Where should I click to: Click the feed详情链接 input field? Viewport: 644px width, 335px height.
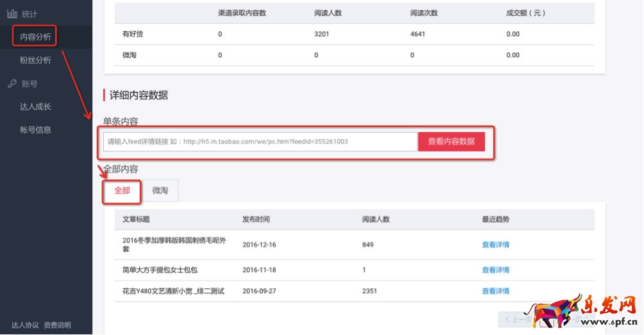click(260, 142)
